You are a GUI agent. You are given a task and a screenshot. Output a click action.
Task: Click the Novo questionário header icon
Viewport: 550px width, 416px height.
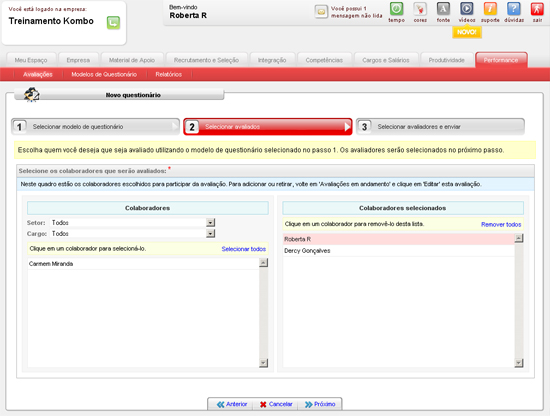(32, 95)
